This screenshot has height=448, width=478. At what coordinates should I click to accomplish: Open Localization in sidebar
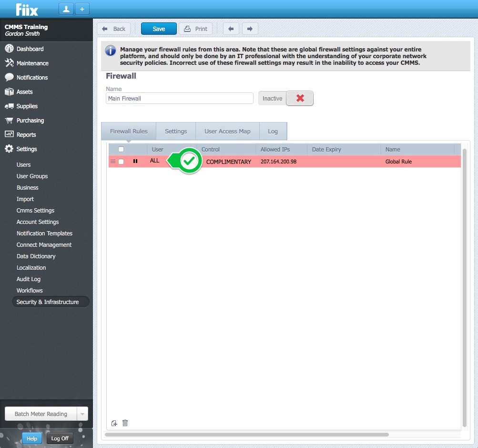(31, 267)
